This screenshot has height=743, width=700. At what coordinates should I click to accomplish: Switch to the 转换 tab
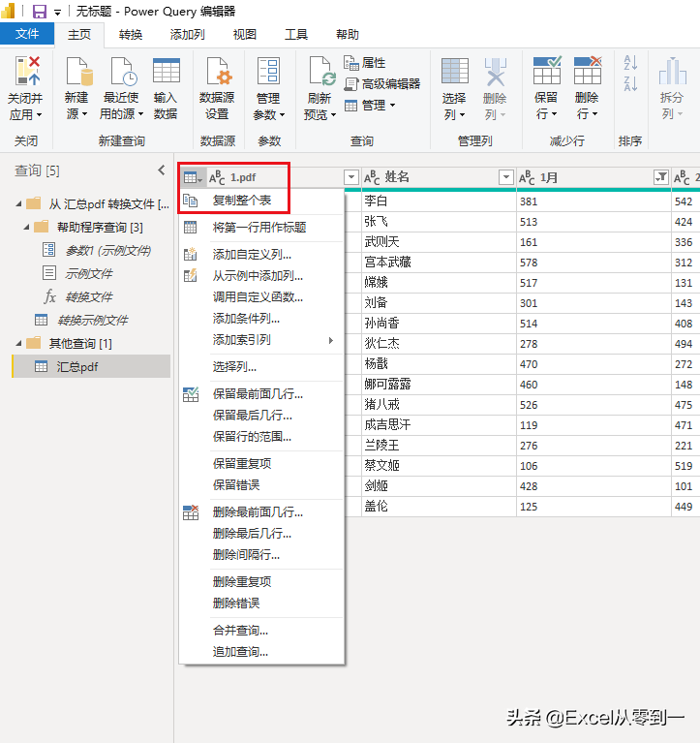[x=131, y=35]
